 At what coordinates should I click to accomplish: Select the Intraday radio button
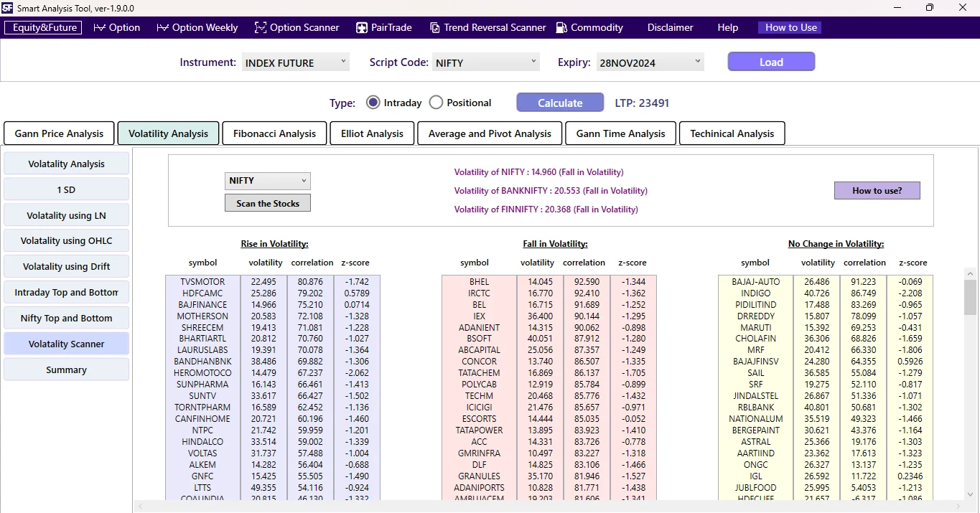(x=373, y=102)
